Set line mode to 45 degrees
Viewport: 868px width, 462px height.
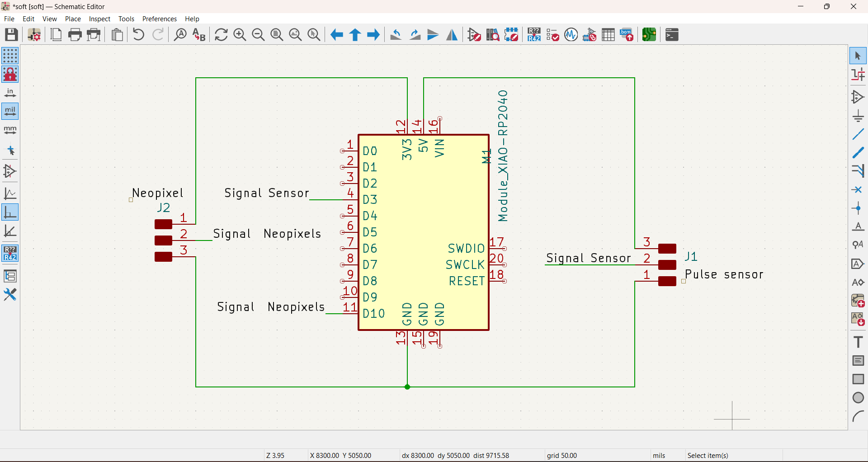[10, 231]
